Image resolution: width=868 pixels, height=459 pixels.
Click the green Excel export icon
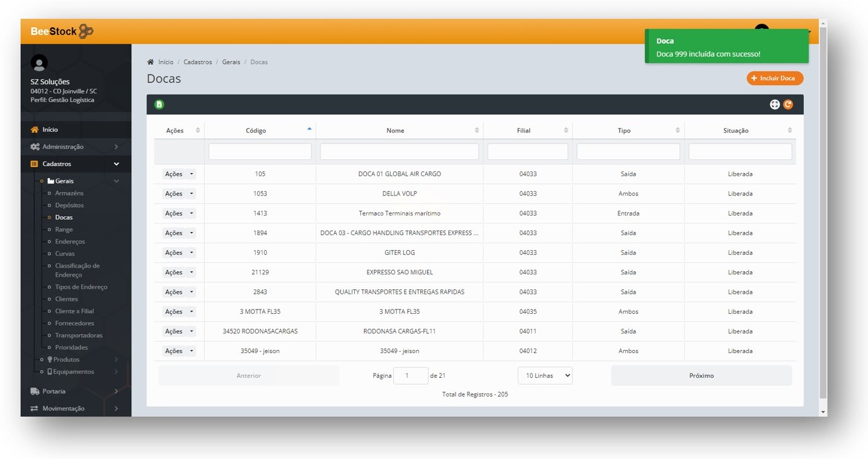159,104
